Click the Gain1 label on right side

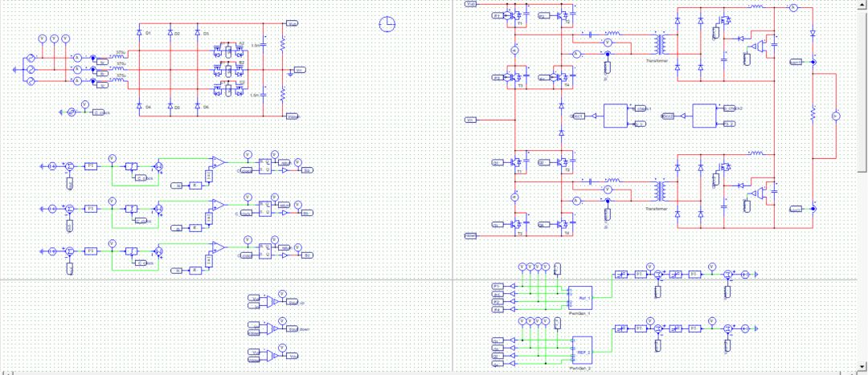coord(796,61)
